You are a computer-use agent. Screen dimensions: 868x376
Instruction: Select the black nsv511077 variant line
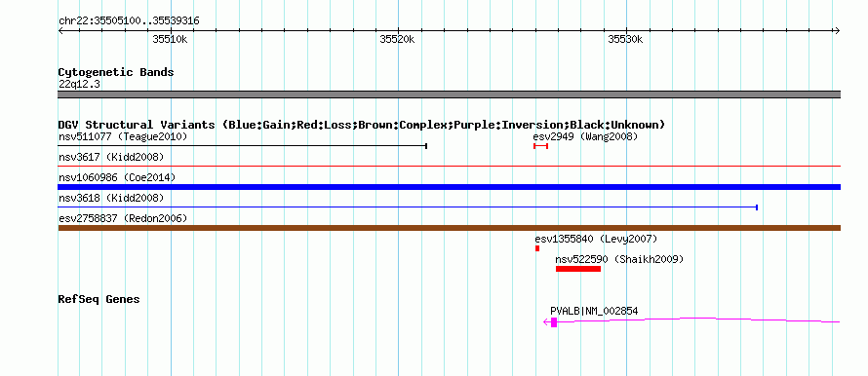tap(243, 146)
